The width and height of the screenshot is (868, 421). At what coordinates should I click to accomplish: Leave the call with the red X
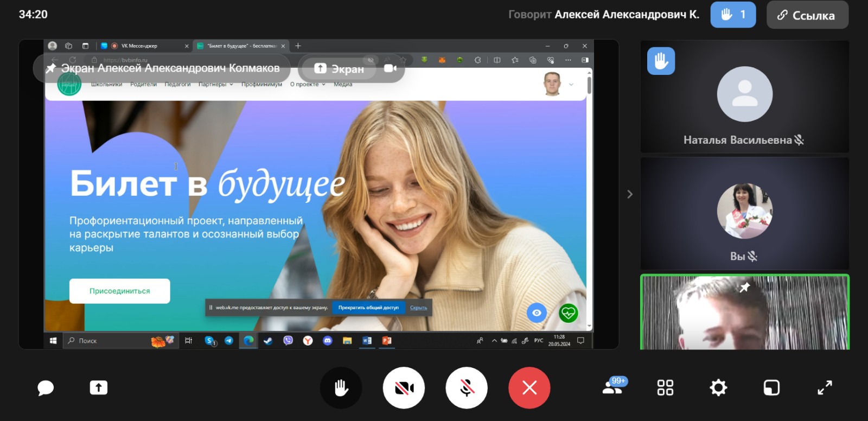pos(529,388)
